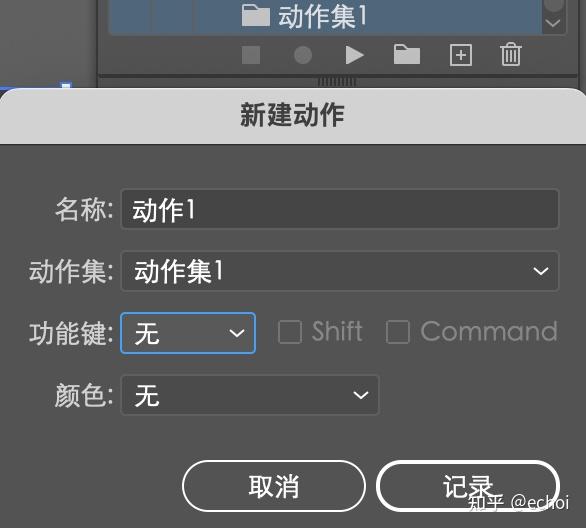Image resolution: width=586 pixels, height=528 pixels.
Task: Click the 取消 button
Action: 274,486
